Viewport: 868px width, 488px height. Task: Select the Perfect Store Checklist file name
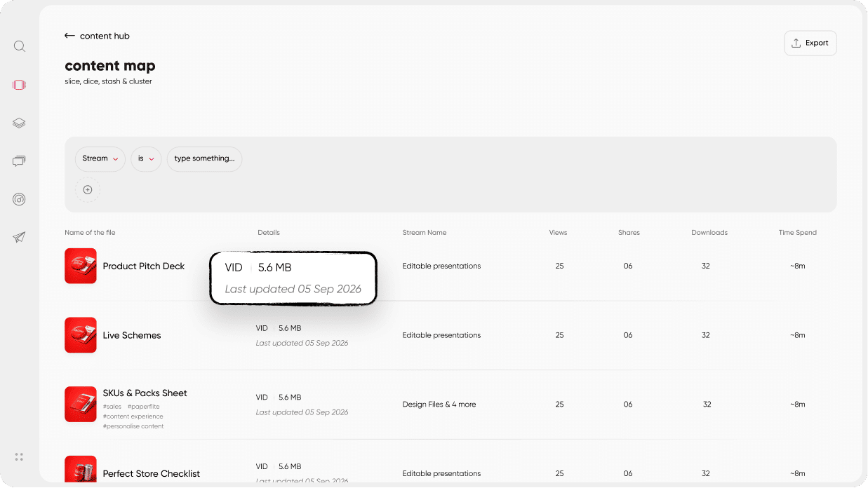(152, 474)
